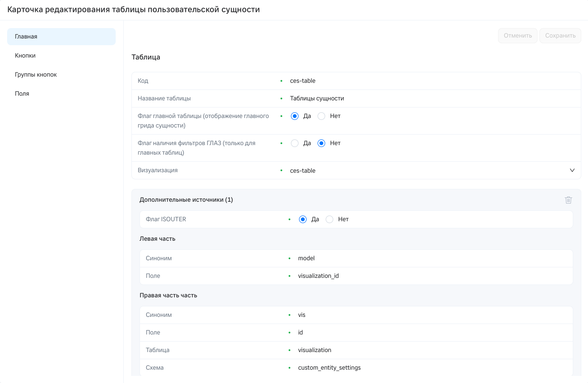The height and width of the screenshot is (383, 588).
Task: Select Да for main table flag
Action: click(295, 116)
